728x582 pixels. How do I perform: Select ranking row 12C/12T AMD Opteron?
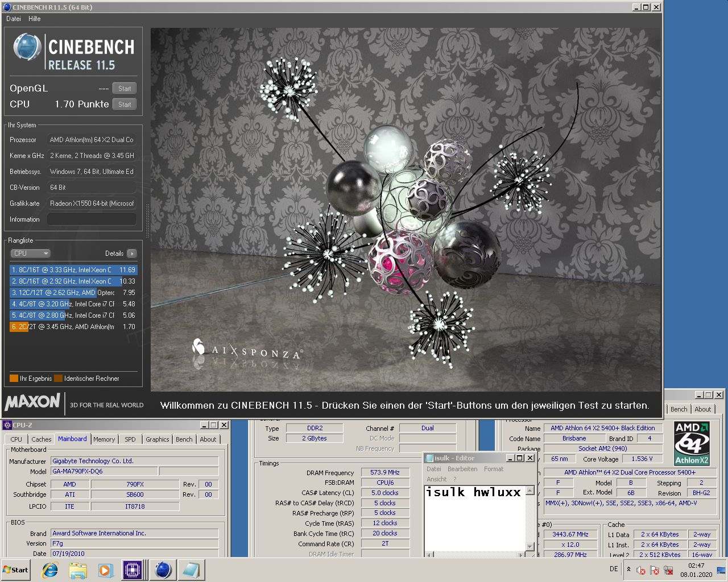pos(73,293)
